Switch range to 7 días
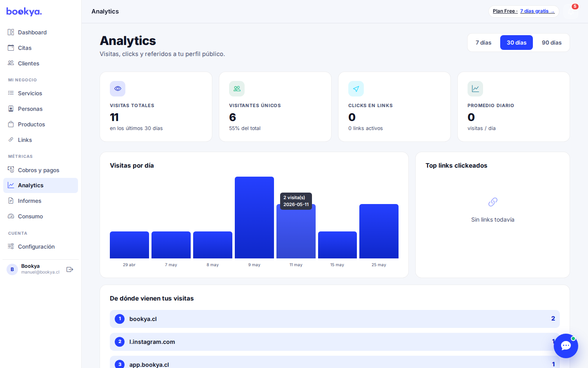This screenshot has width=588, height=368. coord(483,43)
